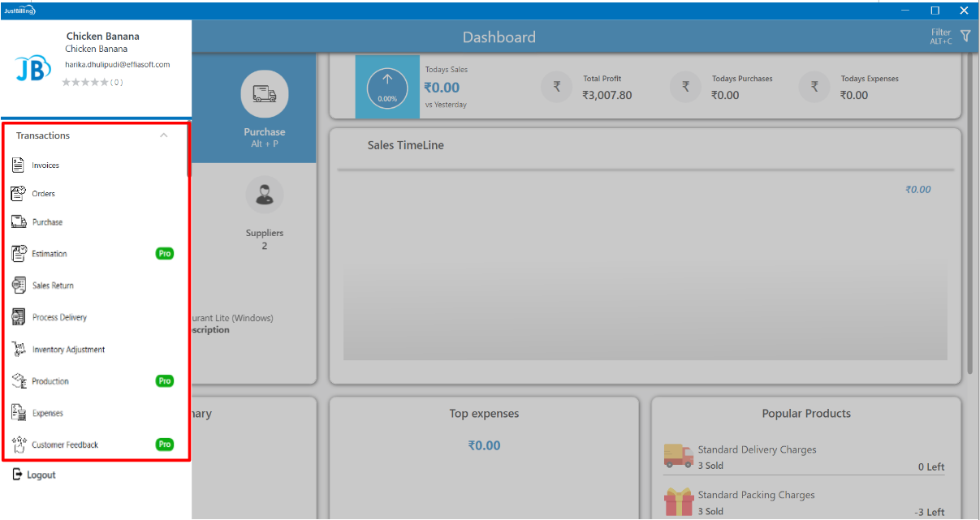Click the Estimation icon in Transactions
Screen dimensions: 980x520
tap(19, 254)
